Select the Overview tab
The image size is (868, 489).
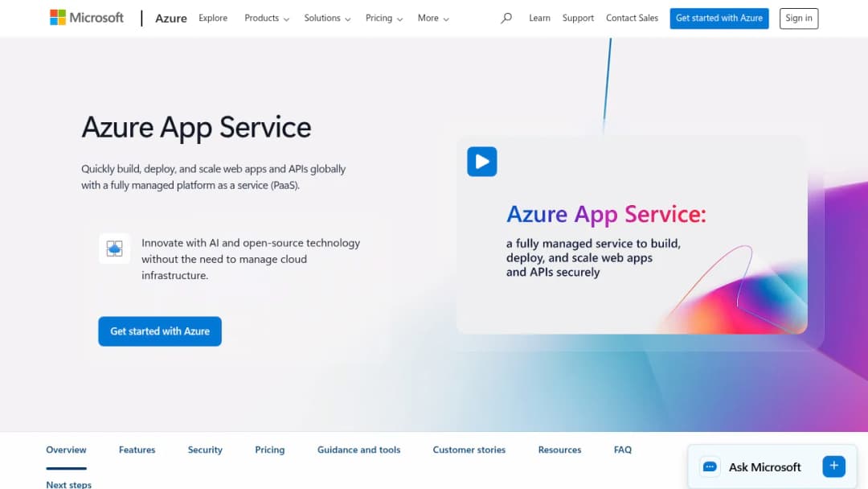point(66,450)
